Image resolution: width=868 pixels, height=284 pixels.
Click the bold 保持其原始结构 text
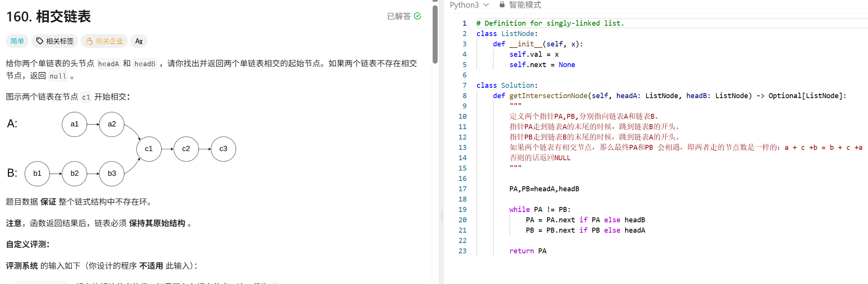click(x=157, y=223)
